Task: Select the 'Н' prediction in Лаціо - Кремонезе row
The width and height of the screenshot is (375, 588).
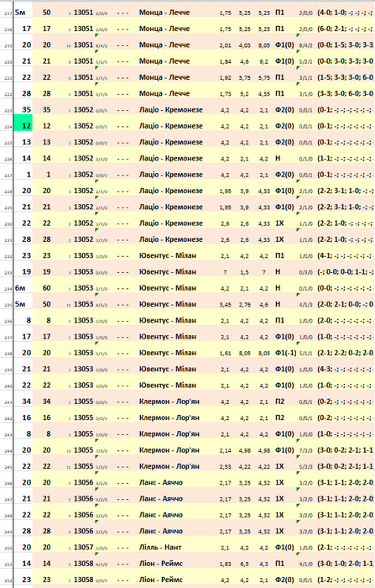Action: coord(278,159)
